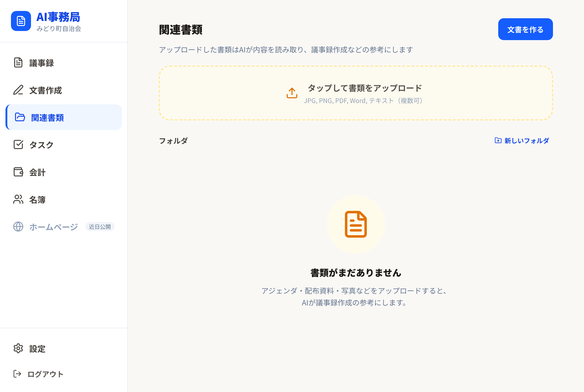This screenshot has width=584, height=392.
Task: Click the アップロードした書類はAIが description text
Action: [x=286, y=49]
